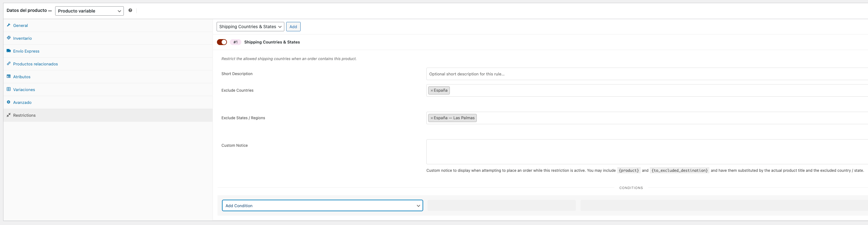Open help tooltip next to product type
868x225 pixels.
(x=130, y=10)
